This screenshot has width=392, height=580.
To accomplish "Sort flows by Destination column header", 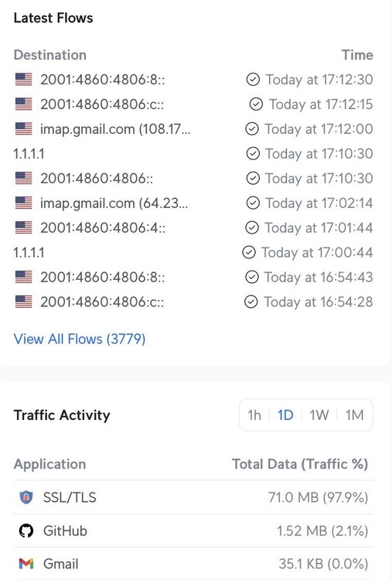I will [50, 55].
